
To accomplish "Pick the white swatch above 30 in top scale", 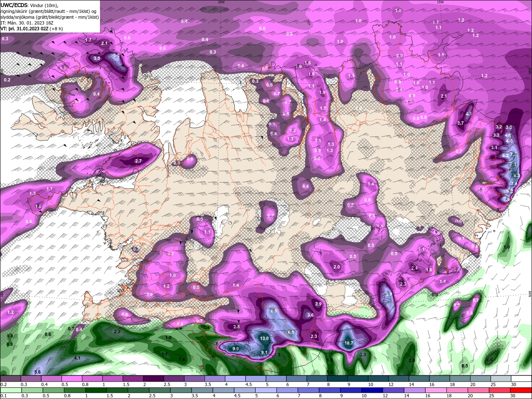I will point(522,379).
